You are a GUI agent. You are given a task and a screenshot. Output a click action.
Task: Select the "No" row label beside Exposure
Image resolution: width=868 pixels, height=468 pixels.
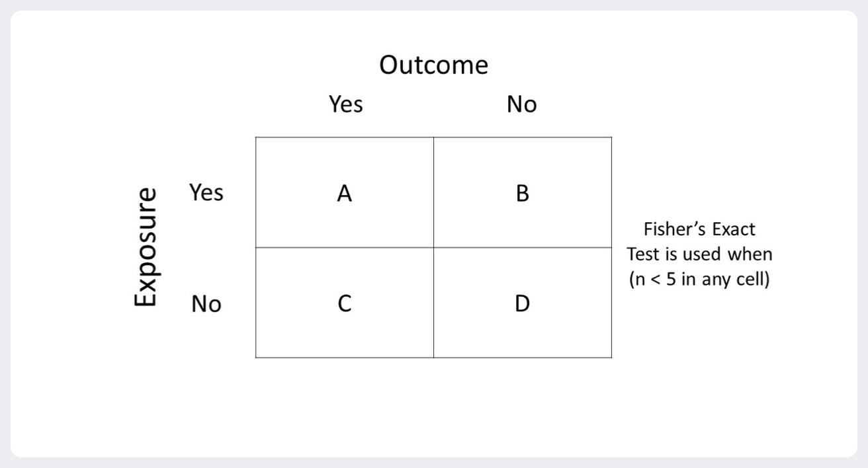click(206, 305)
